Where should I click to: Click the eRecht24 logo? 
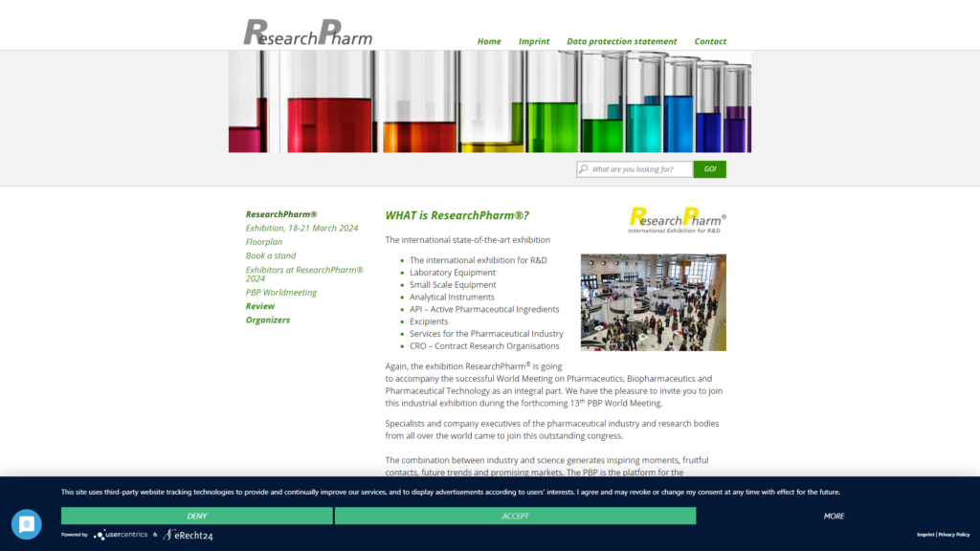pos(188,535)
